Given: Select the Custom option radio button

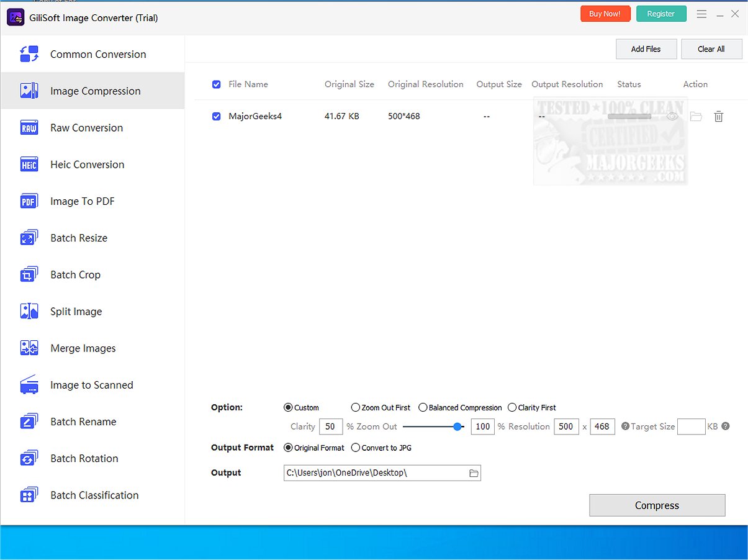Looking at the screenshot, I should [288, 408].
